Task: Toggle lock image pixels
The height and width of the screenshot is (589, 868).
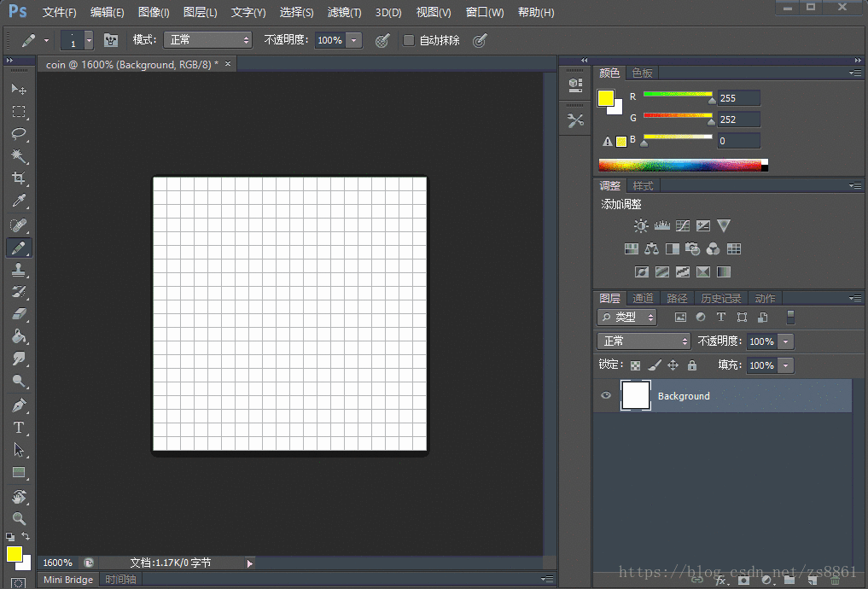Action: click(x=655, y=365)
